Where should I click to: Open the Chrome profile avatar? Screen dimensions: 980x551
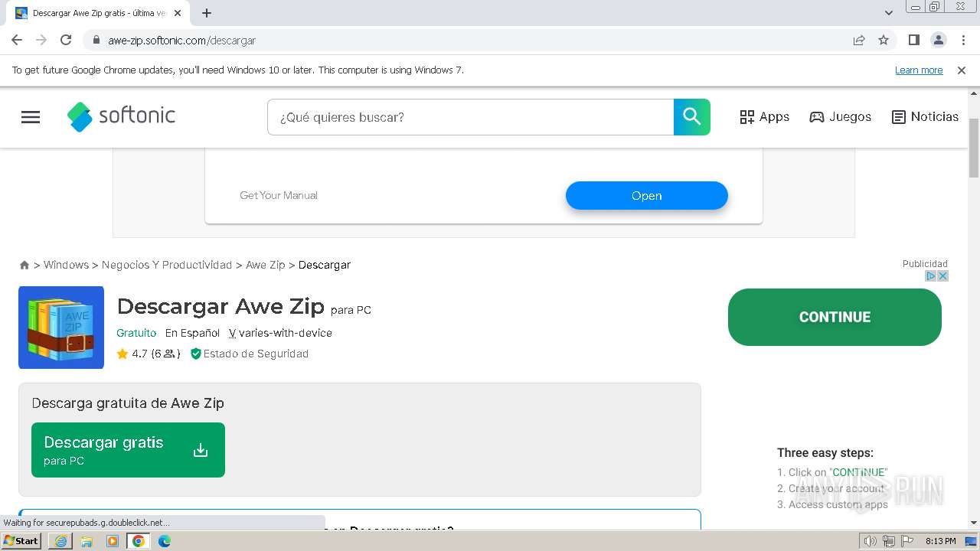coord(938,40)
